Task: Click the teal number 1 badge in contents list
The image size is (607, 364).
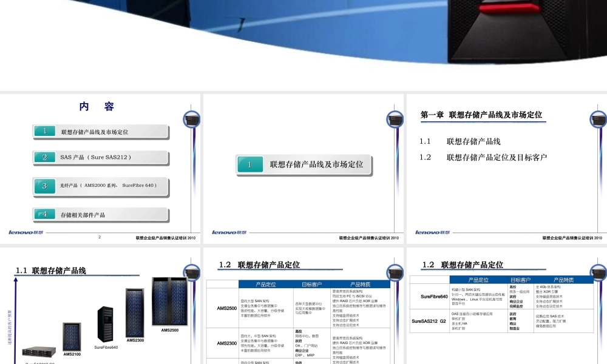Action: (x=44, y=131)
